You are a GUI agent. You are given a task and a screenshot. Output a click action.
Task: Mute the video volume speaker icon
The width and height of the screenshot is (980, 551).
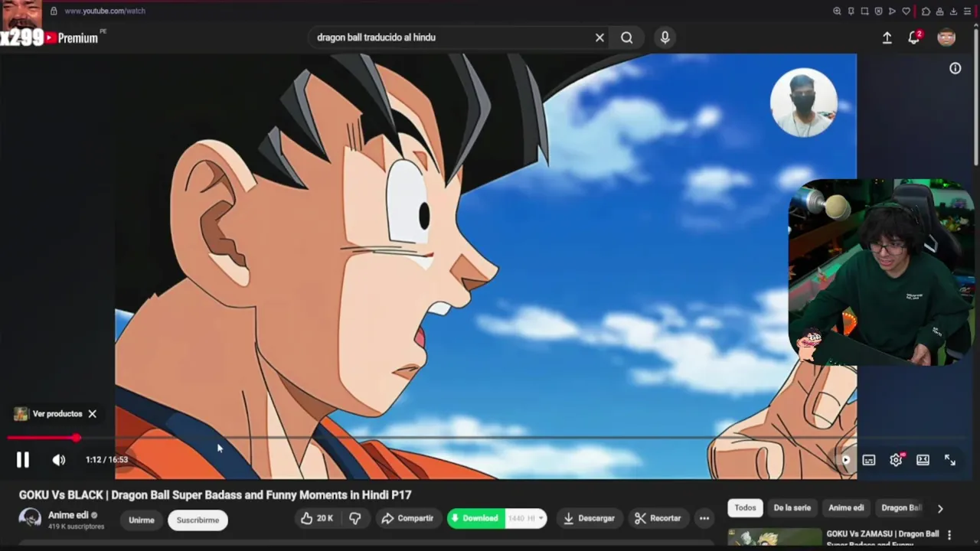coord(59,460)
